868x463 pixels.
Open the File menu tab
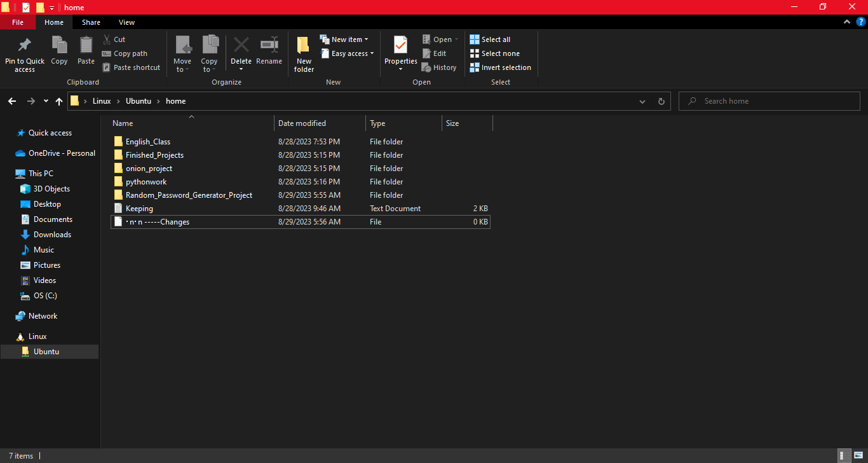pyautogui.click(x=18, y=22)
